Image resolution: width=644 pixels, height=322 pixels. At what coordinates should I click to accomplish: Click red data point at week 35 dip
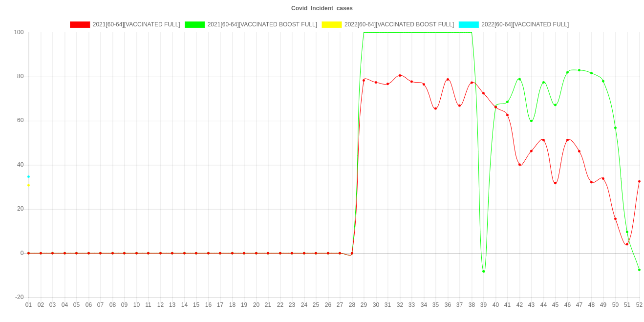[x=435, y=108]
